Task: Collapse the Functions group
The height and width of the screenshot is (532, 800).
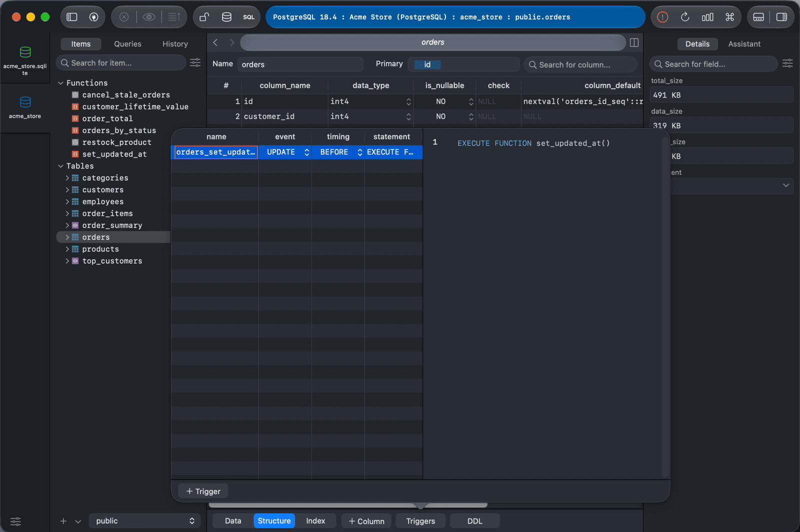Action: 60,83
